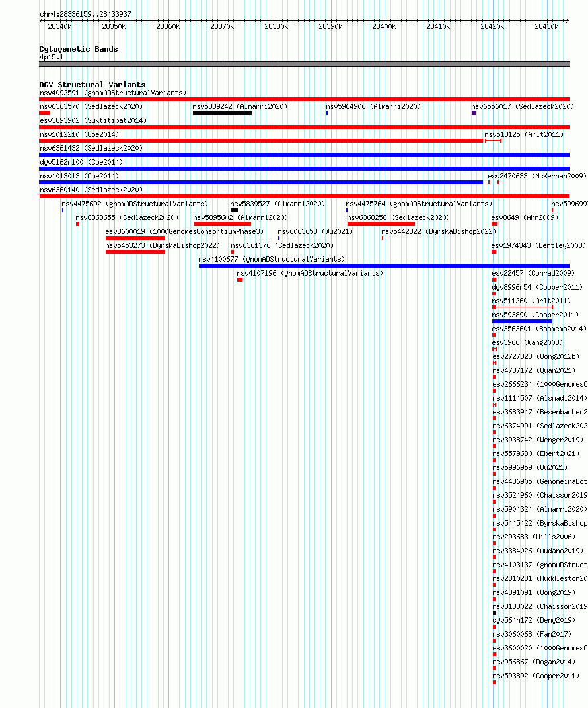
Task: Open nsv5964906 Almarri2020 variant
Action: point(373,106)
